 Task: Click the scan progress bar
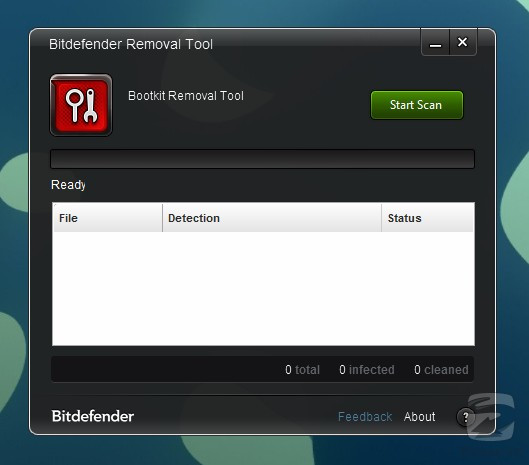coord(262,159)
